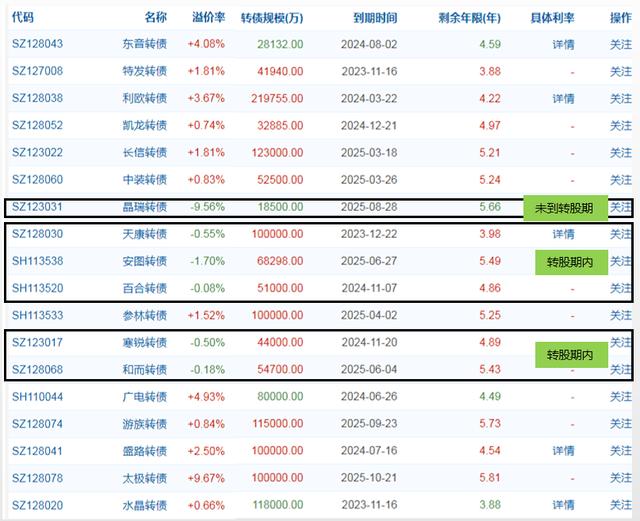Viewport: 640px width, 521px height.
Task: Open 特发转债 name link
Action: (145, 71)
